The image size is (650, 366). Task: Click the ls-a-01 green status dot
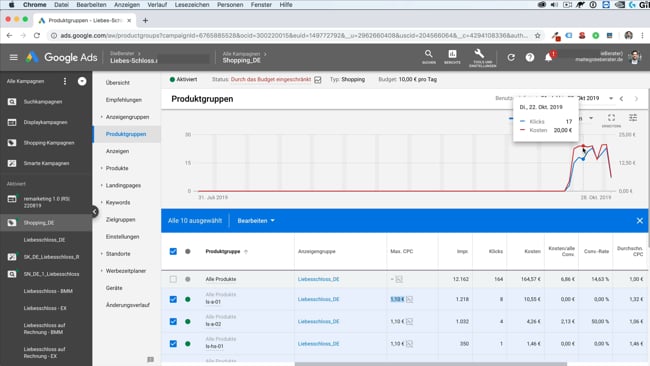click(x=188, y=299)
